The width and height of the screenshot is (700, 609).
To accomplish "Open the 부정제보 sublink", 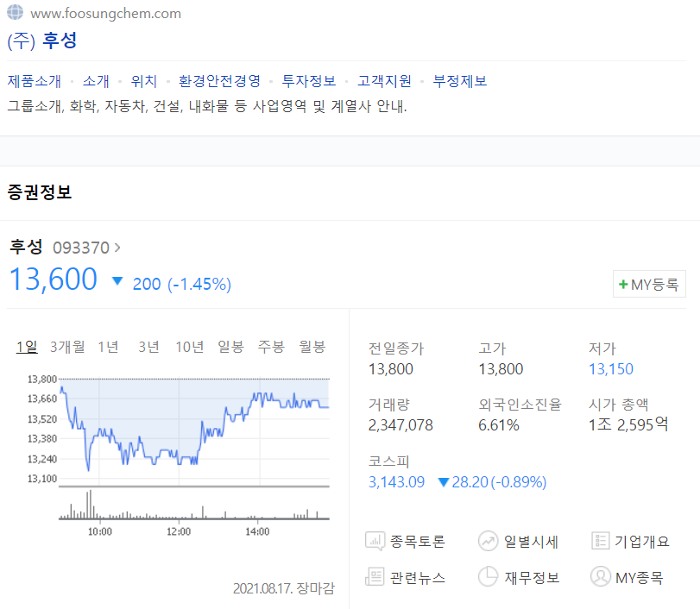I will coord(460,81).
